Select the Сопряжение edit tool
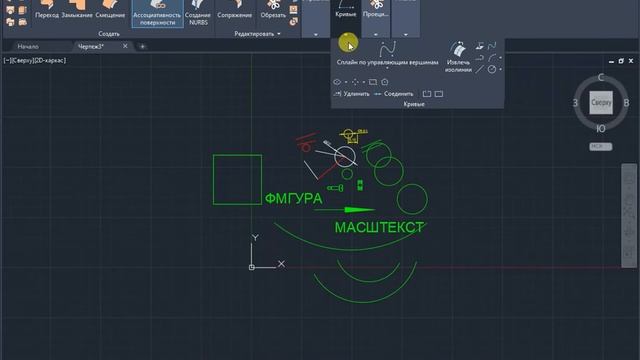 pos(234,10)
